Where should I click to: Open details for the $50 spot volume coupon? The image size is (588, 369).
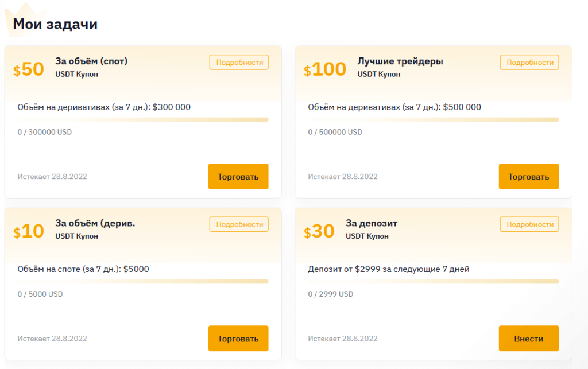[239, 63]
